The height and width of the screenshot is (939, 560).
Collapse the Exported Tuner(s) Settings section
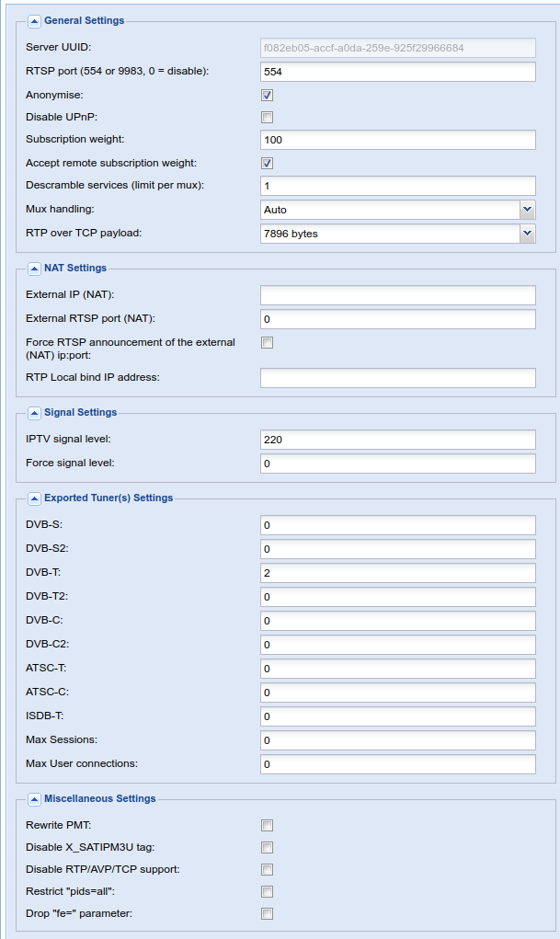34,498
